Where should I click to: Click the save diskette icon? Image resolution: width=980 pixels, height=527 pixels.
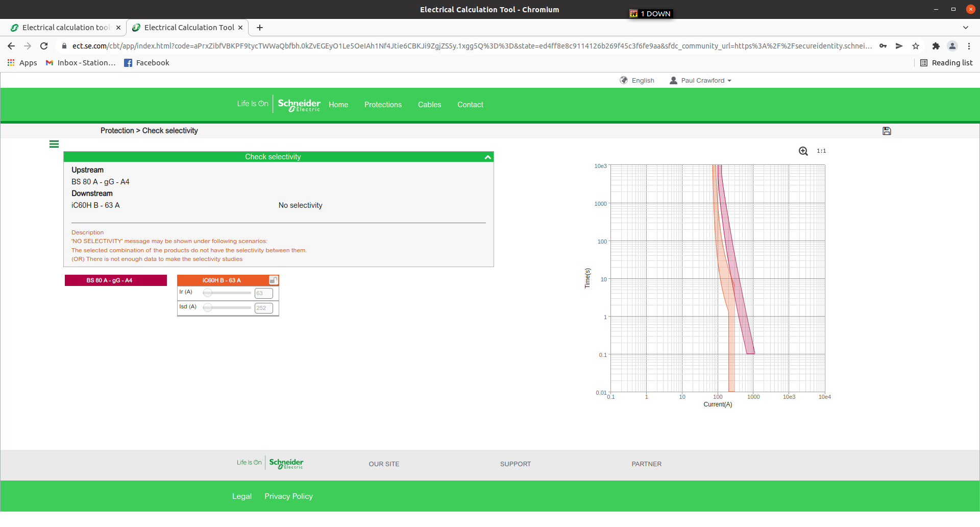[887, 131]
